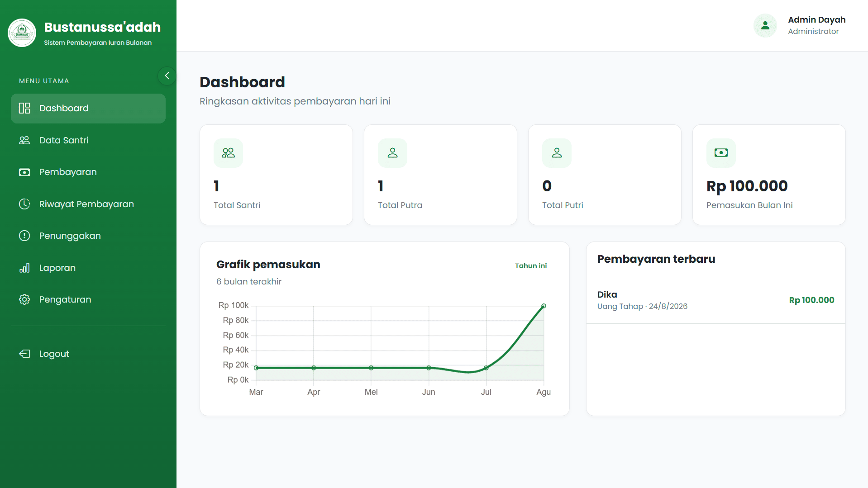Click the Pemasukan Bulan Ini money icon
This screenshot has height=488, width=868.
721,153
